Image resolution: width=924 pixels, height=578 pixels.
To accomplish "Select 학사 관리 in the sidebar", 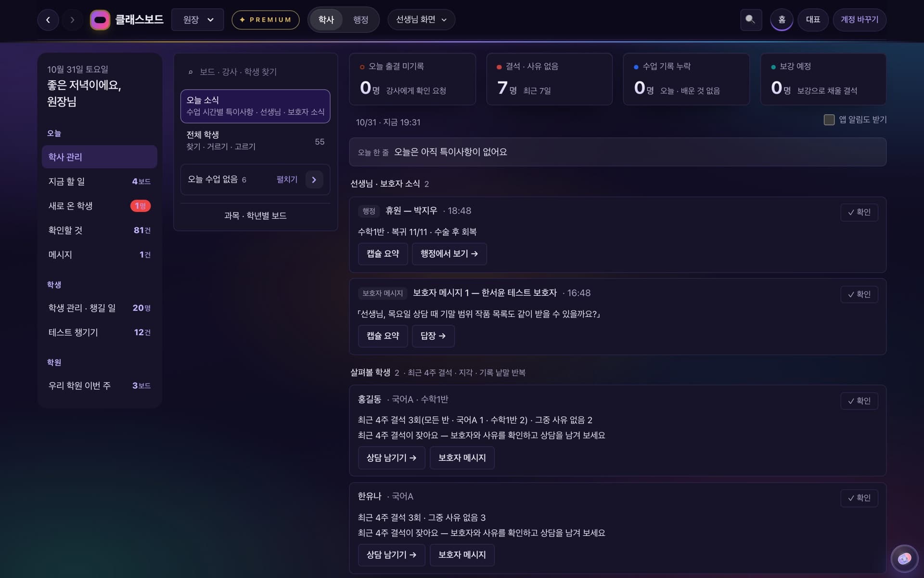I will [x=100, y=157].
